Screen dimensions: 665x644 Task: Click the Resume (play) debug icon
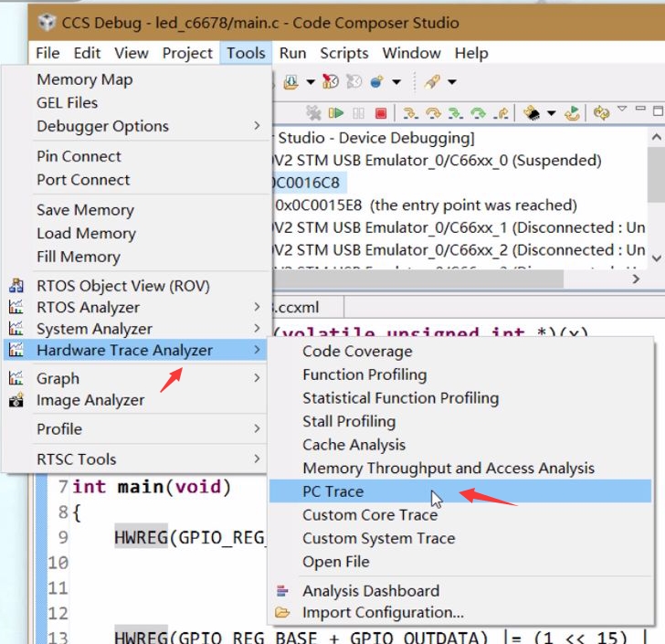coord(336,113)
